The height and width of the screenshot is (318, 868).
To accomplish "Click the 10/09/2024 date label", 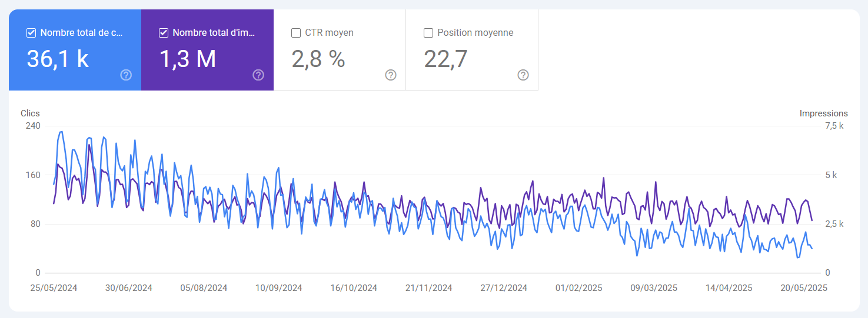I will [279, 288].
